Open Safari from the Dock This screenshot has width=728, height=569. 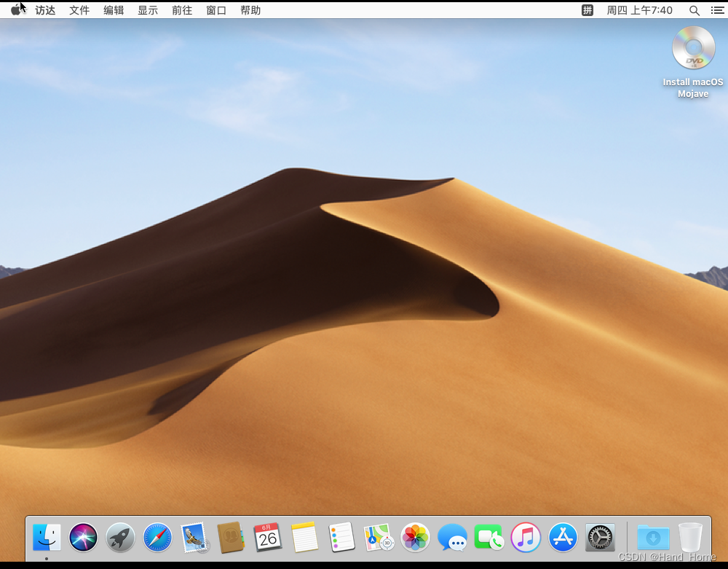157,538
